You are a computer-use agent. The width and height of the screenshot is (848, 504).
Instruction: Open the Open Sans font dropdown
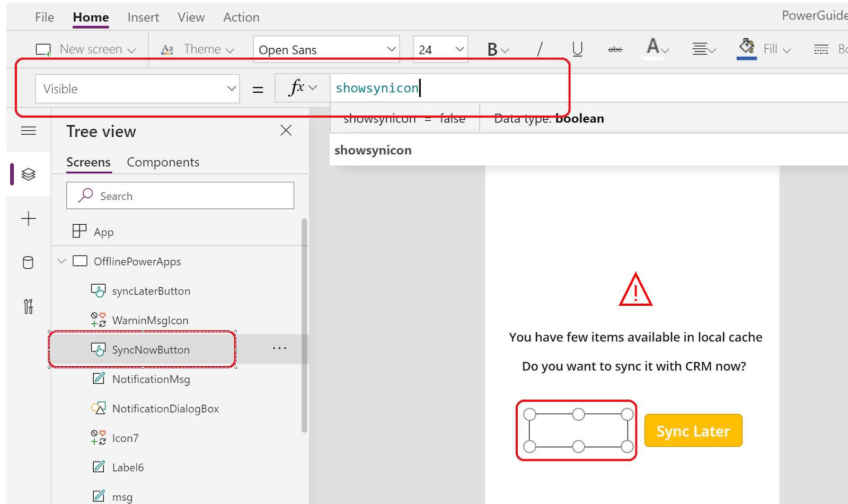(x=391, y=49)
